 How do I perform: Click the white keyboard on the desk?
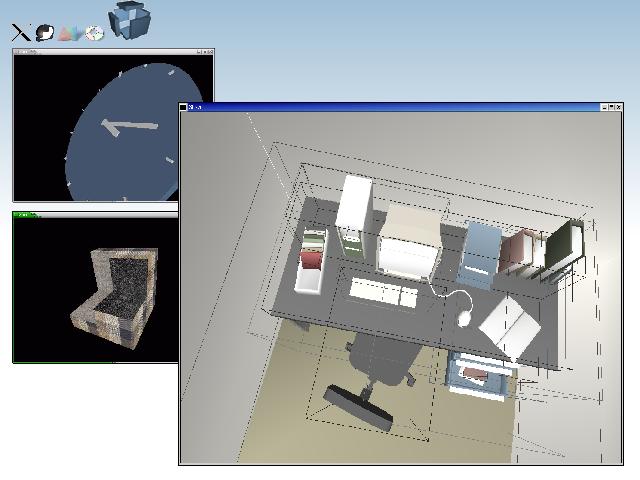[383, 292]
